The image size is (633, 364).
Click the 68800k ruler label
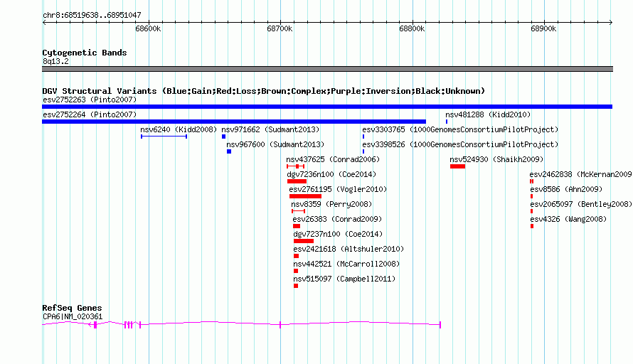pos(412,28)
